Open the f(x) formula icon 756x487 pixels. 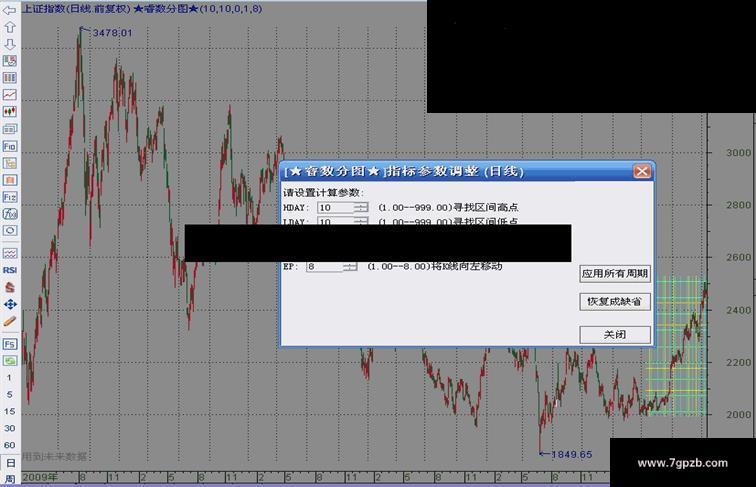[x=10, y=213]
